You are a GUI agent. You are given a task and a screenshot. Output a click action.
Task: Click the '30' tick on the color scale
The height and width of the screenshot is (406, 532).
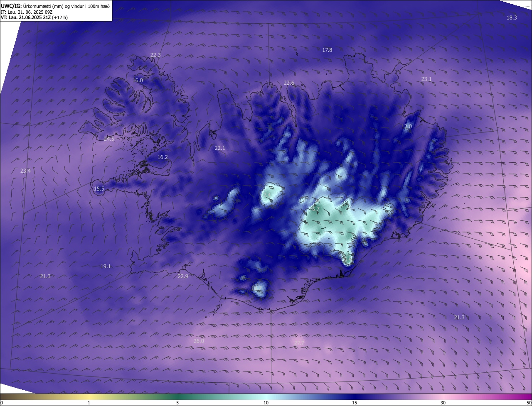(443, 403)
